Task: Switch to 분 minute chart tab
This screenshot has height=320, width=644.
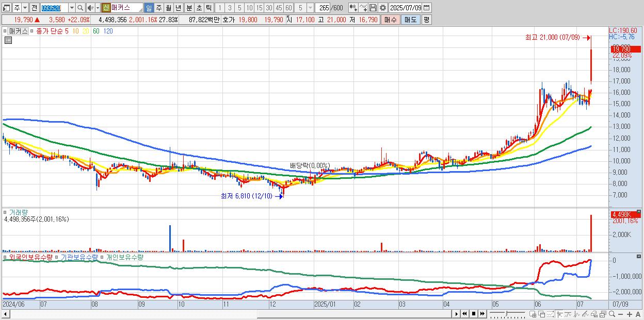Action: [x=189, y=8]
